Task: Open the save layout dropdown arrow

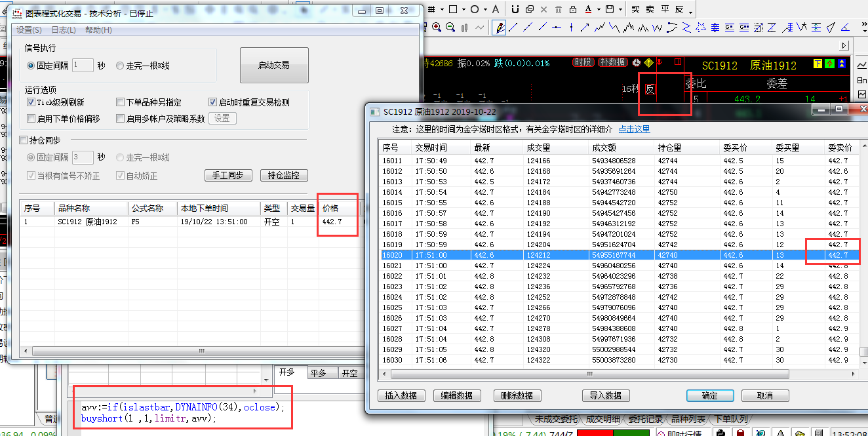Action: [620, 10]
